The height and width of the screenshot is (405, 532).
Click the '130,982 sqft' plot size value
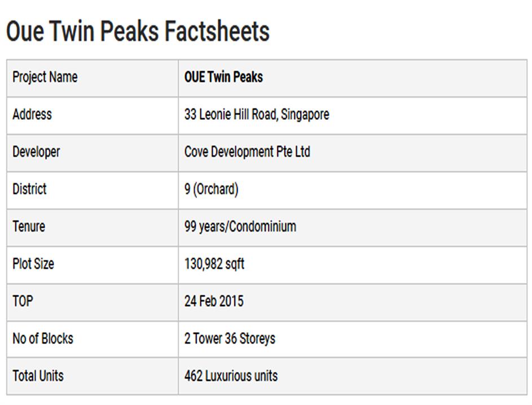tap(214, 264)
